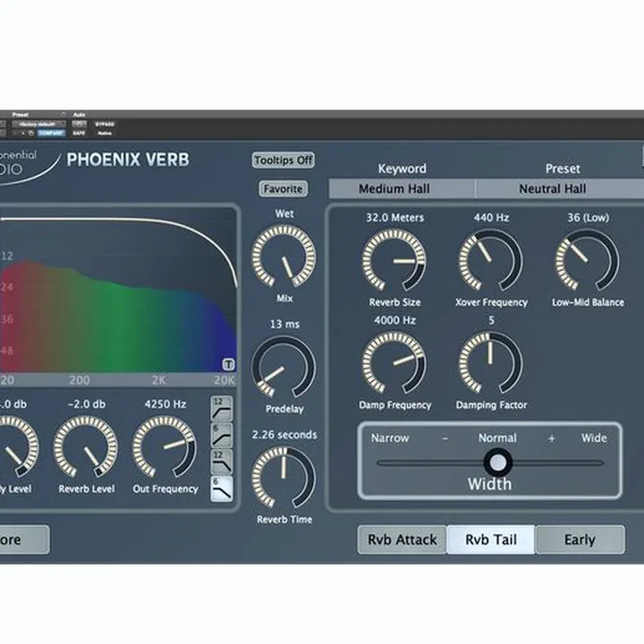Image resolution: width=644 pixels, height=644 pixels.
Task: Click the copy settings icon beside COMPARE
Action: coord(31,133)
